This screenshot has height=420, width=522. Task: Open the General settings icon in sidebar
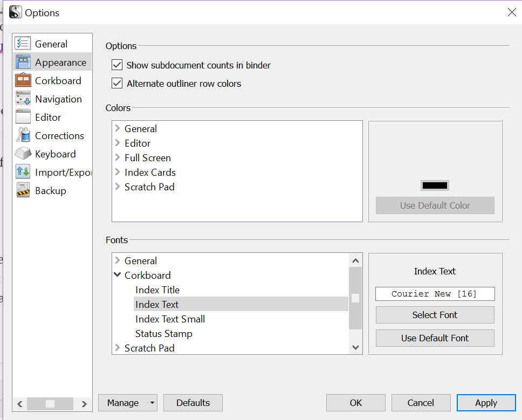(23, 43)
